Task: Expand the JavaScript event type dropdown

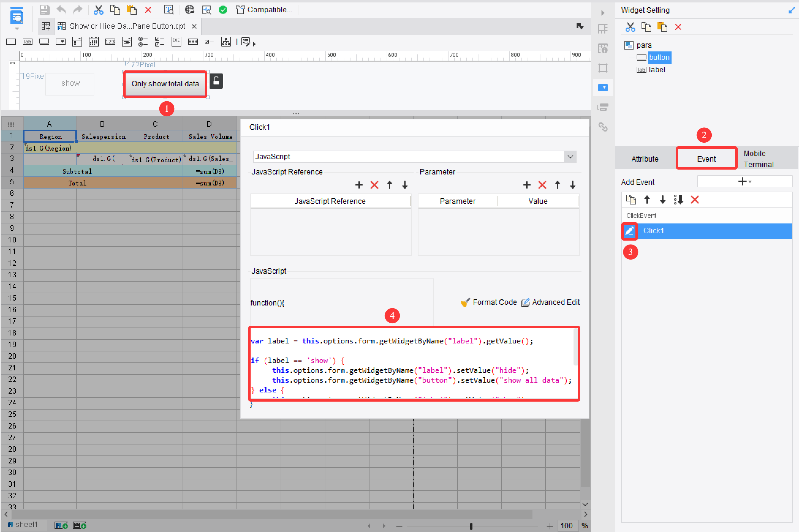Action: click(x=570, y=157)
